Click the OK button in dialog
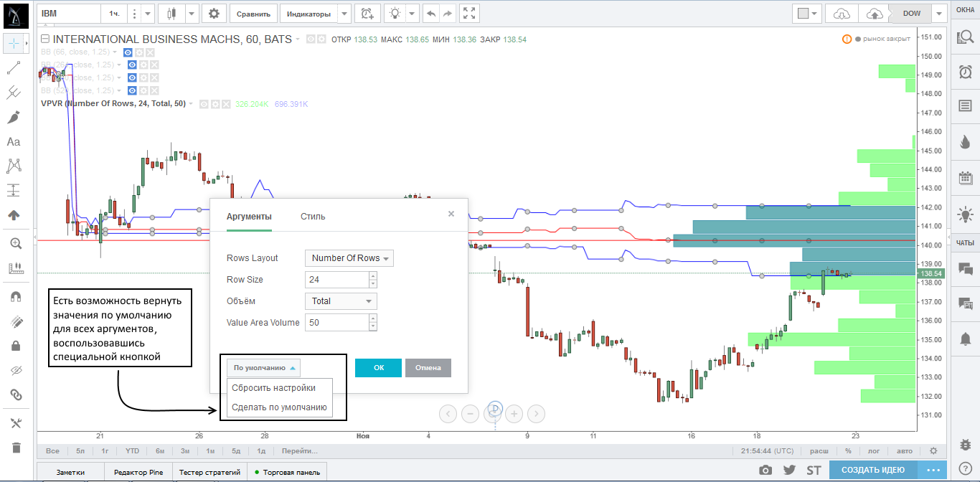This screenshot has height=482, width=980. tap(378, 368)
